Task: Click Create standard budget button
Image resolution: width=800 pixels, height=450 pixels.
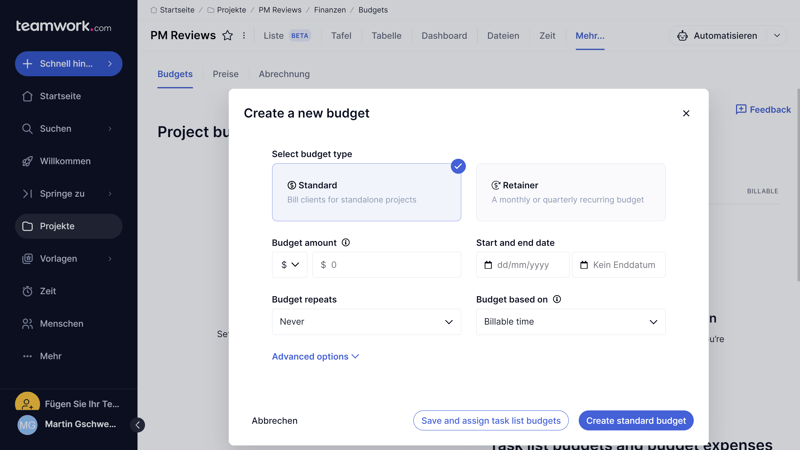Action: click(x=636, y=421)
